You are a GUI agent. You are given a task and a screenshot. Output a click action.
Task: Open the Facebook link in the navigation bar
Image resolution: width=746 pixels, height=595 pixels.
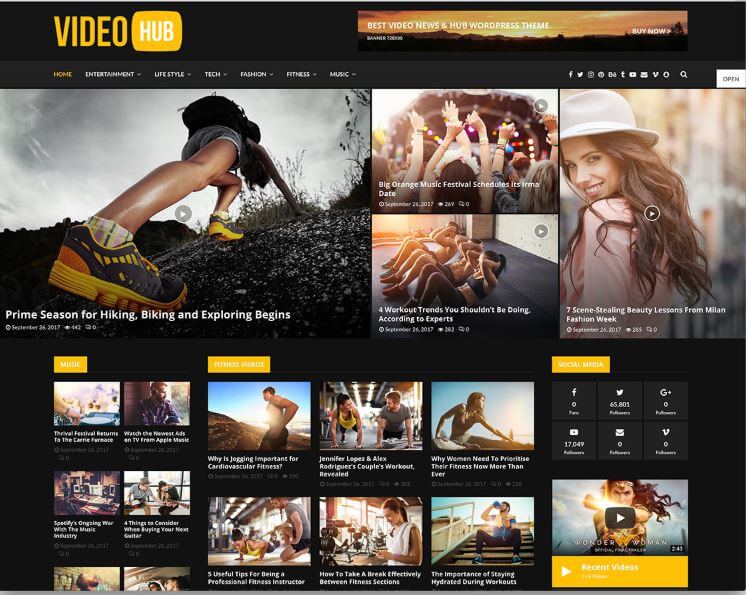[x=570, y=75]
